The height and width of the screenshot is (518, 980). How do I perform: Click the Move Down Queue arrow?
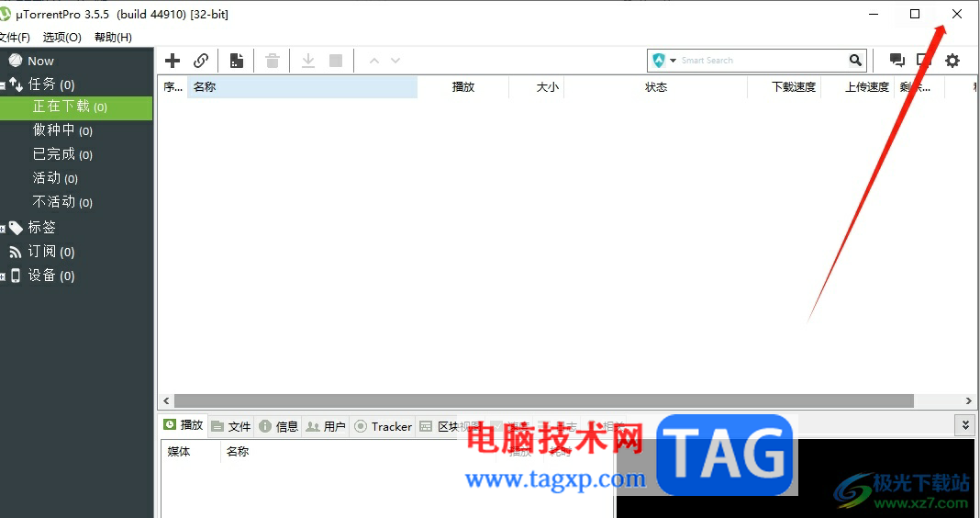point(395,61)
